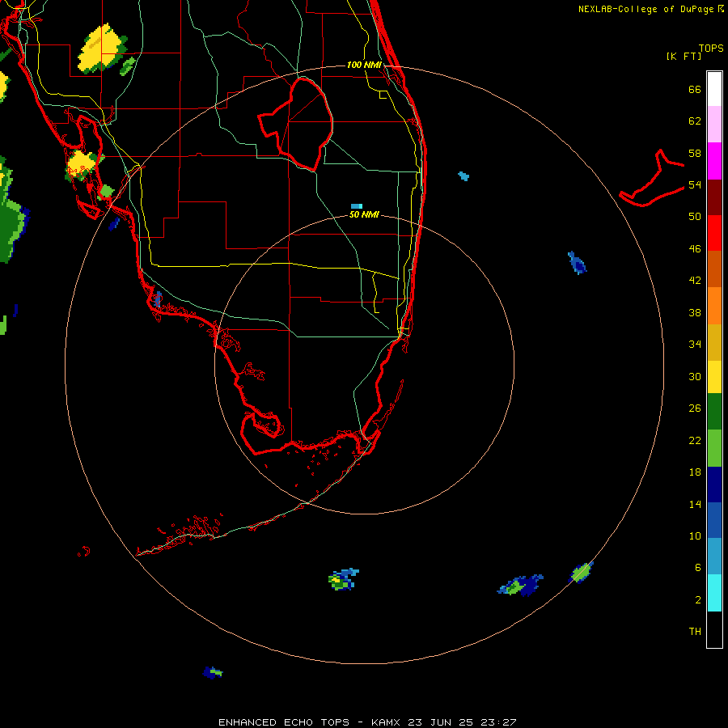Image resolution: width=728 pixels, height=728 pixels.
Task: Click the legend value 54
Action: point(695,184)
